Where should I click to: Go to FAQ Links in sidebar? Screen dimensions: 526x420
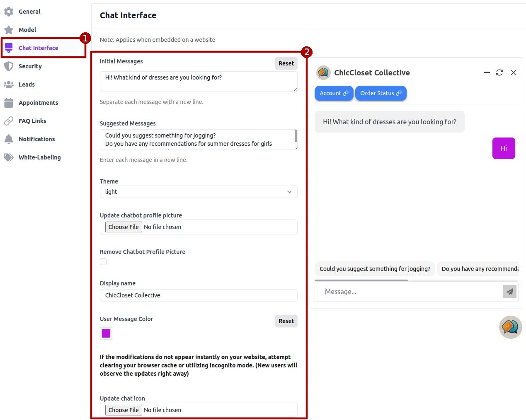pos(32,121)
